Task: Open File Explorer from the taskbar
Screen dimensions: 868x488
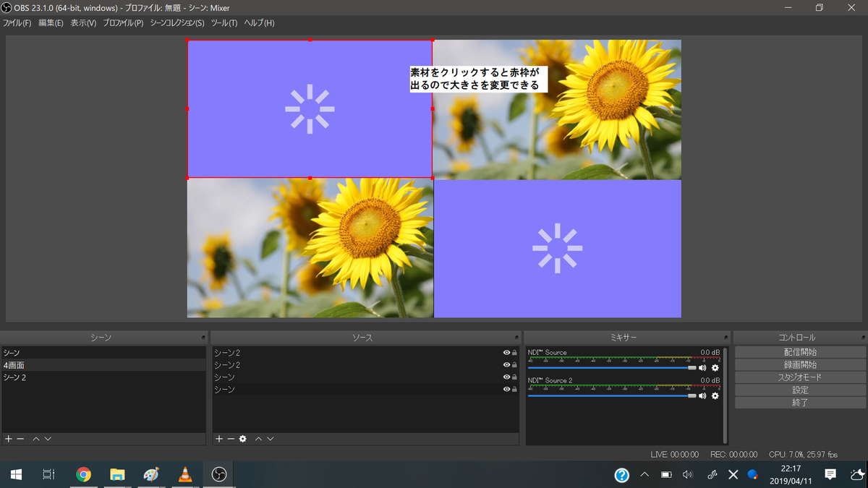Action: [x=117, y=474]
